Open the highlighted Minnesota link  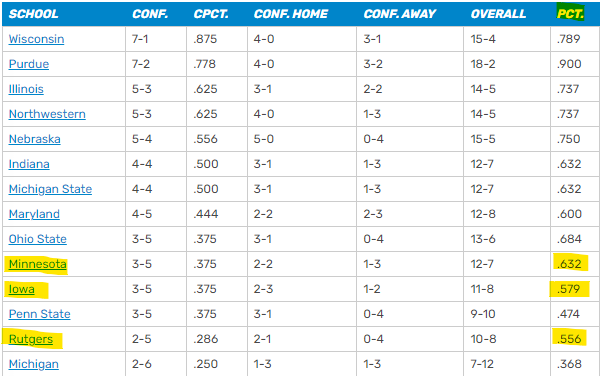click(38, 264)
